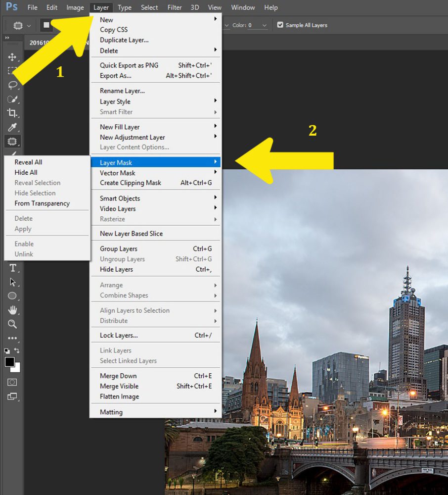Select the Move tool
Screen dimensions: 448x495
pos(12,57)
